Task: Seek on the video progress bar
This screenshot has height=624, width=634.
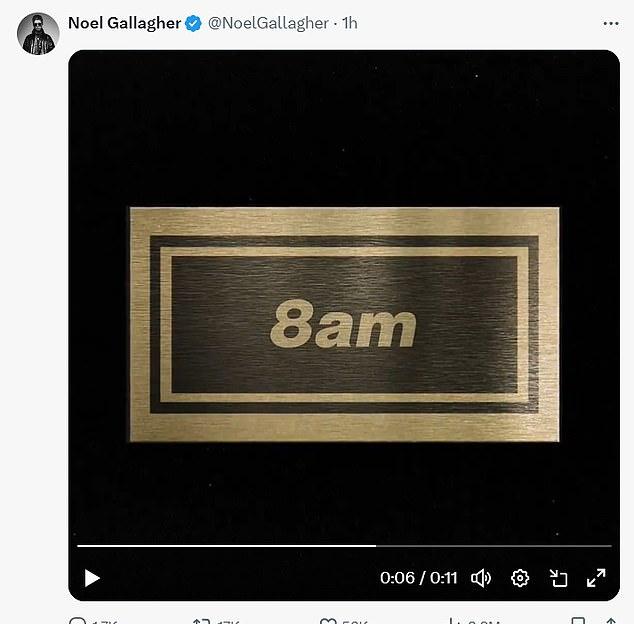Action: [344, 546]
